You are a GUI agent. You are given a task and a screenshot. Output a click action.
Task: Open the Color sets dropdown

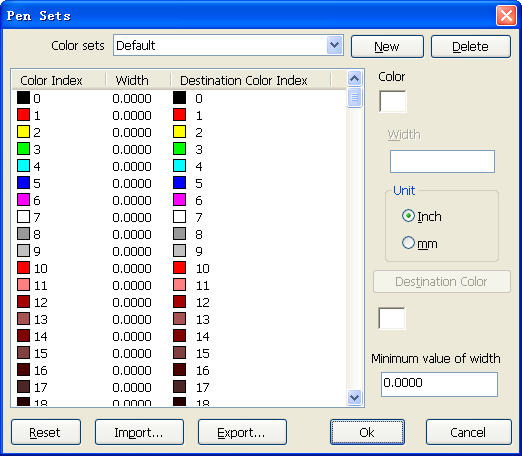(335, 45)
